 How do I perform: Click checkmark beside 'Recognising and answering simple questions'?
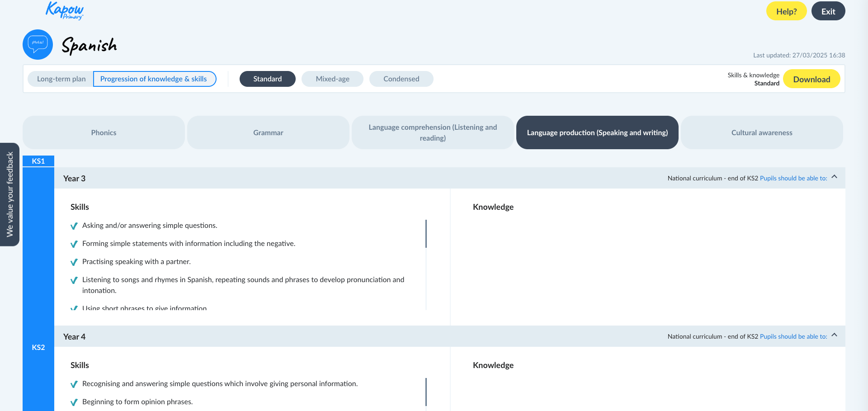[x=74, y=384]
